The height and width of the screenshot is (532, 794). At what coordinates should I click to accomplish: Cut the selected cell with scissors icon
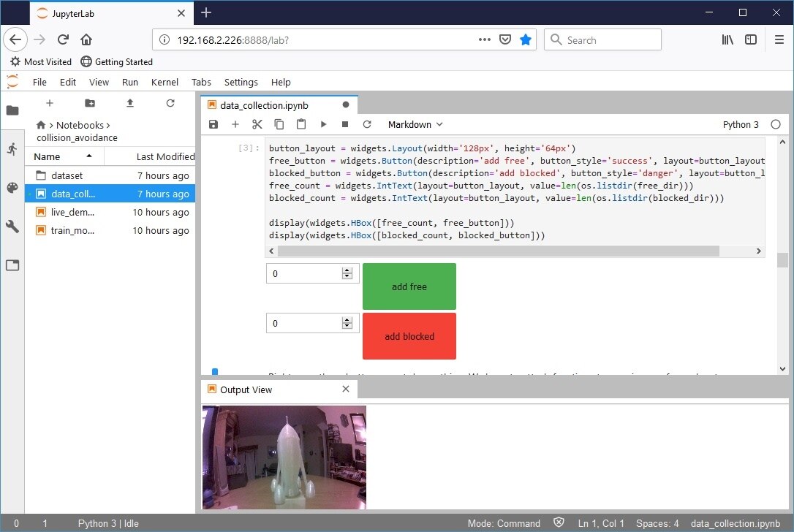(x=257, y=125)
